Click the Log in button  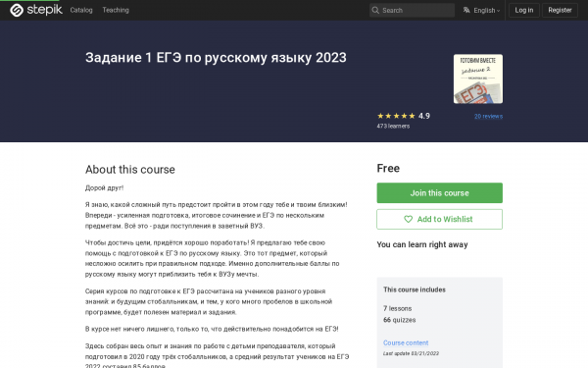(x=524, y=10)
